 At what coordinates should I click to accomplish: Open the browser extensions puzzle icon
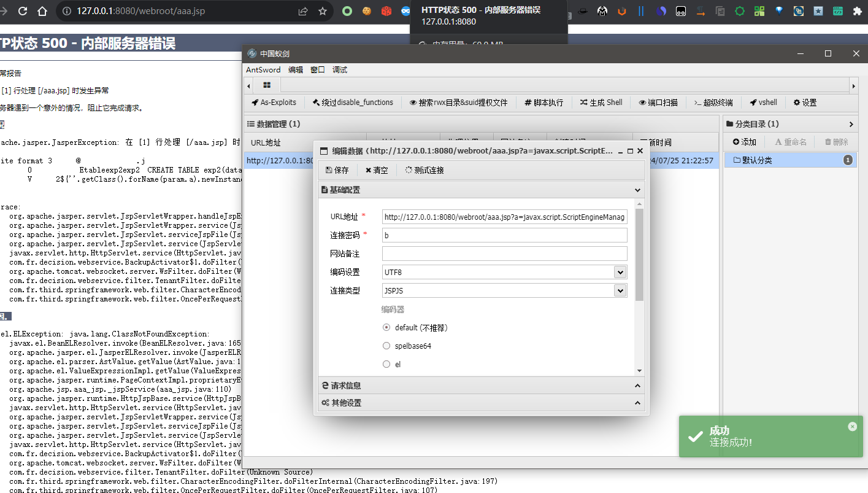point(858,11)
